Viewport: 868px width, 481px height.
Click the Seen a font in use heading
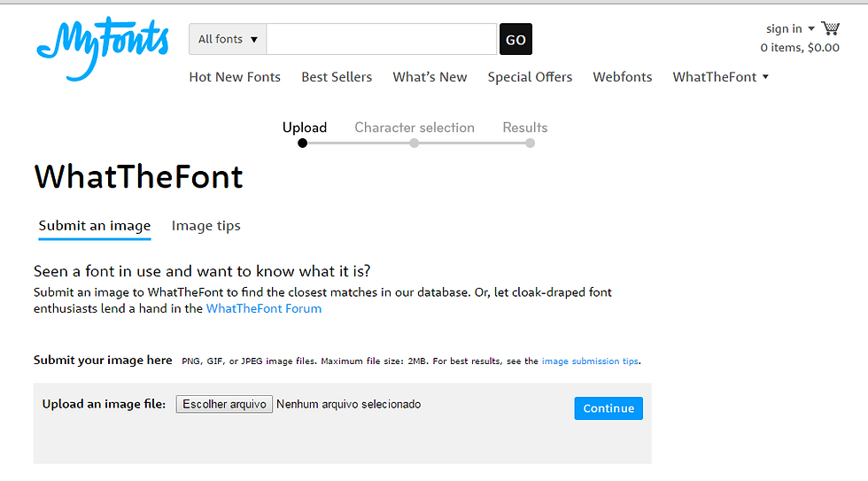[x=202, y=271]
